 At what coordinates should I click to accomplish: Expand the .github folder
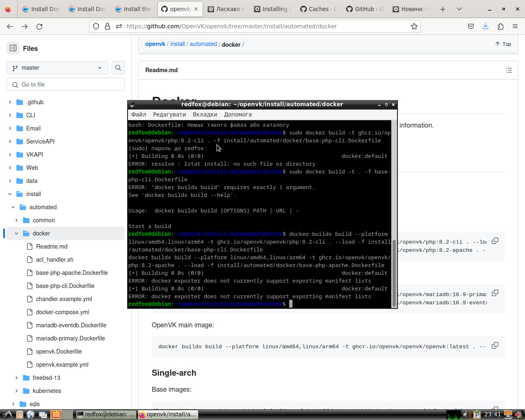tap(10, 102)
